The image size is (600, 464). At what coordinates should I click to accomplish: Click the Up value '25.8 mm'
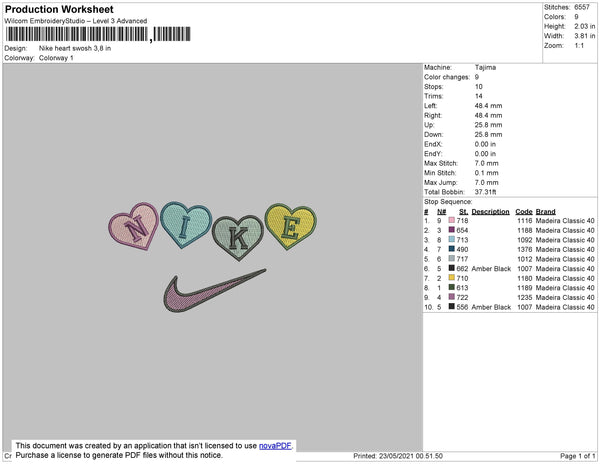tap(489, 125)
